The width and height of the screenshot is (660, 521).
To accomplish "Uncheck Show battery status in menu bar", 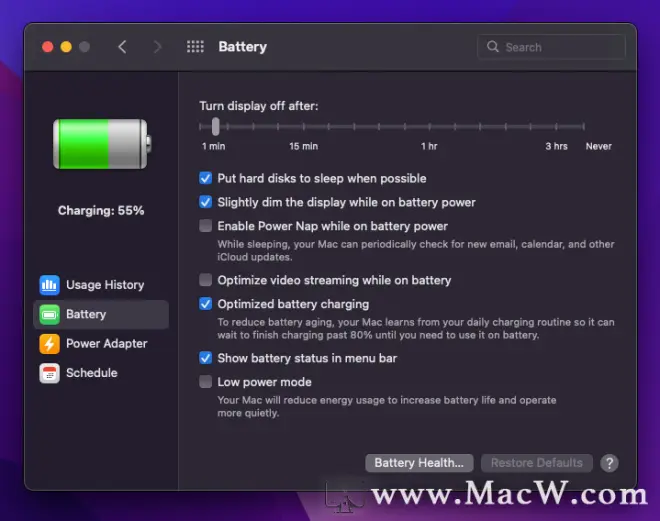I will pos(205,358).
